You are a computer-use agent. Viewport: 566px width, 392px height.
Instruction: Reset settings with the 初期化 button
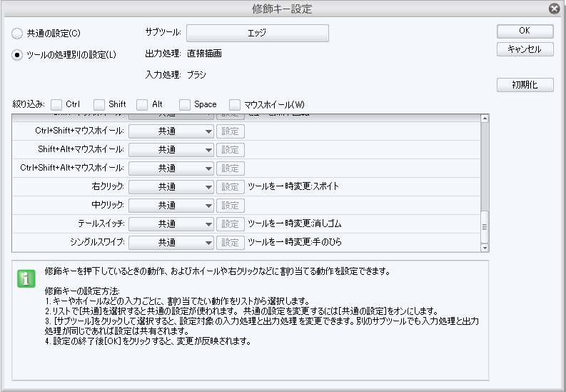pyautogui.click(x=525, y=85)
